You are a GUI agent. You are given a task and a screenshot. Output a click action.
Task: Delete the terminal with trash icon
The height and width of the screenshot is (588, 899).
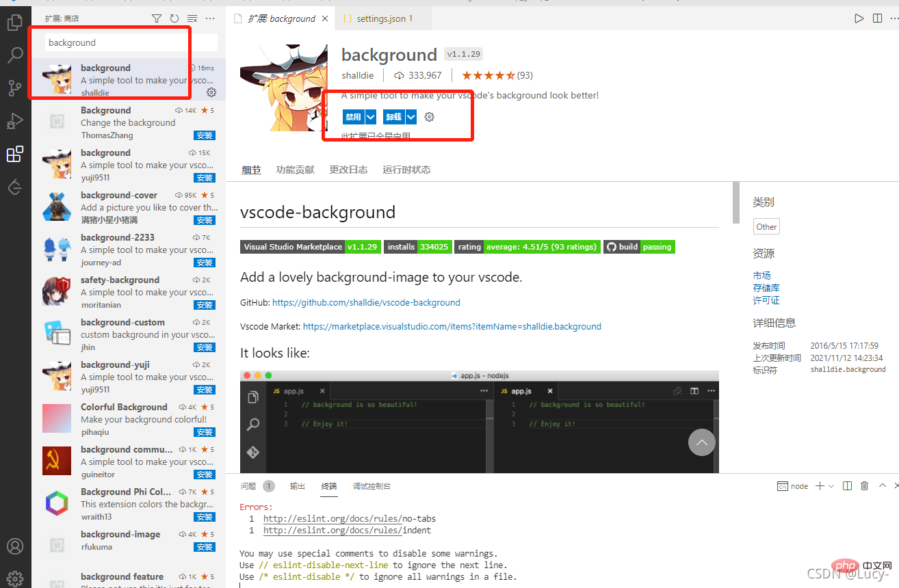pos(864,486)
